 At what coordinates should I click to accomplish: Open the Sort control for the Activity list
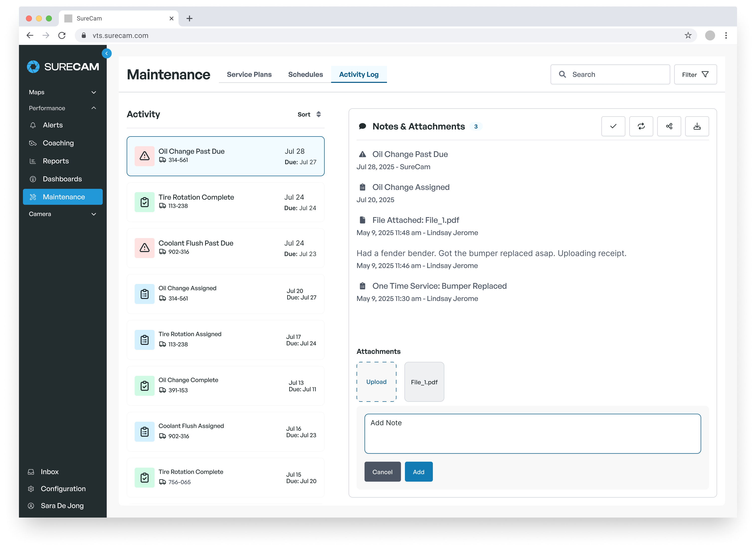pos(309,114)
